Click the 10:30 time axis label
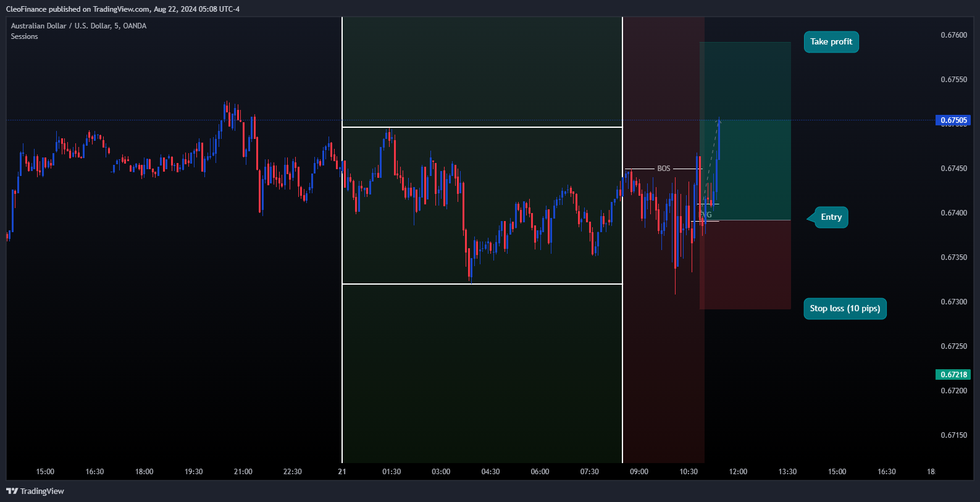Screen dimensions: 980x502 click(x=689, y=472)
